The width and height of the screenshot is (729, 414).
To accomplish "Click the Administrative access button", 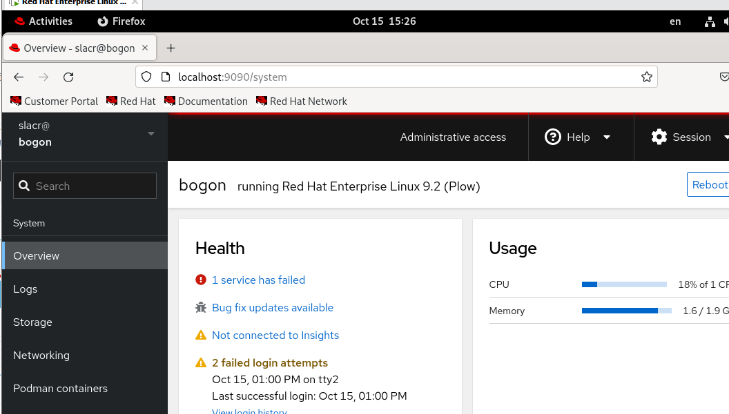I will [453, 137].
